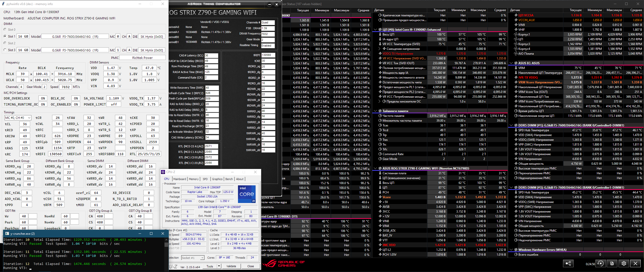Select the Slot 0 DIMM radio button

5,29
